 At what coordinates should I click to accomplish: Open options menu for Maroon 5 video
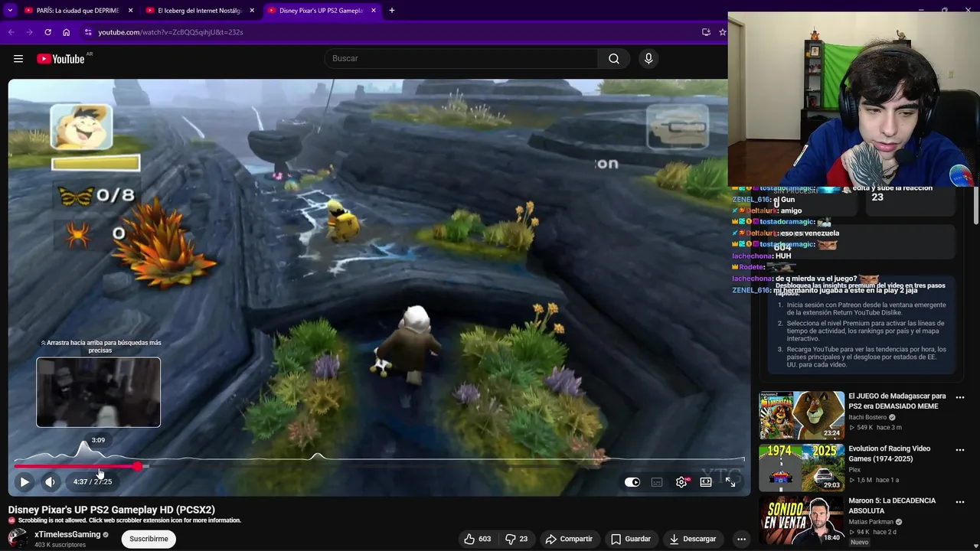(960, 502)
